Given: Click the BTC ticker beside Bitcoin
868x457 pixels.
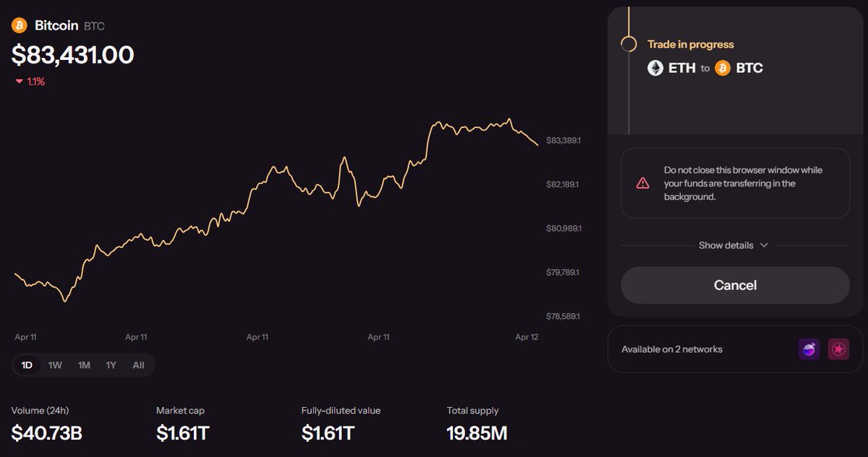Looking at the screenshot, I should pos(94,26).
